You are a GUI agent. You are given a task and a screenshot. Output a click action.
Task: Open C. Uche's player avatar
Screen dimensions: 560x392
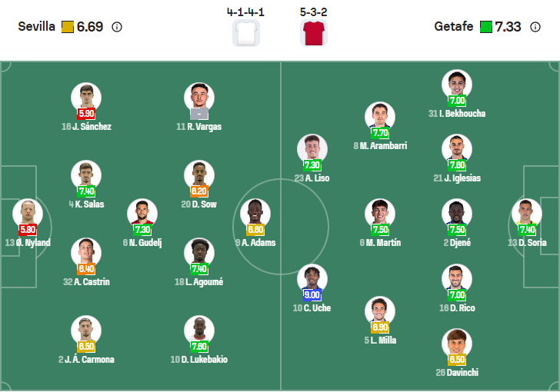click(x=312, y=278)
